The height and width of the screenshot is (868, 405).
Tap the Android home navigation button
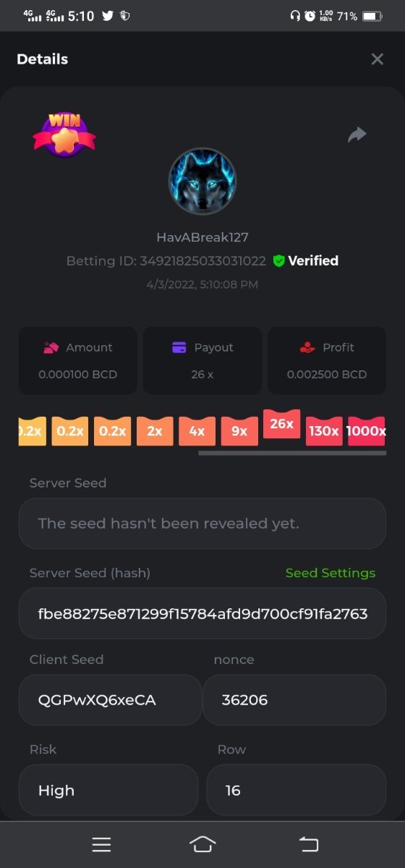click(202, 844)
